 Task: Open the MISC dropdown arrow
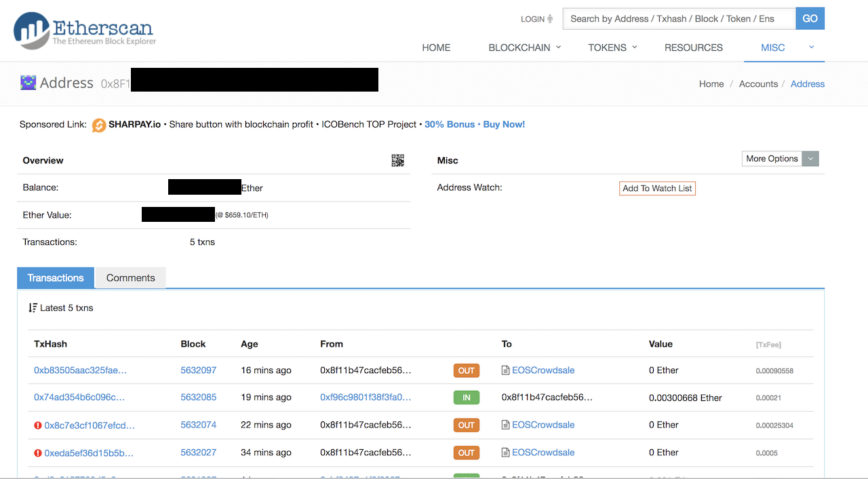click(811, 47)
